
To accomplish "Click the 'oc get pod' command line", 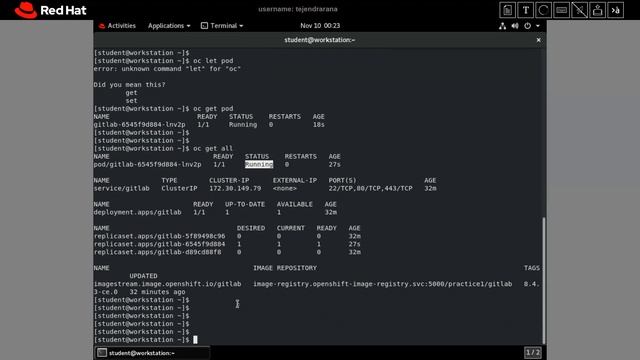I will [163, 109].
